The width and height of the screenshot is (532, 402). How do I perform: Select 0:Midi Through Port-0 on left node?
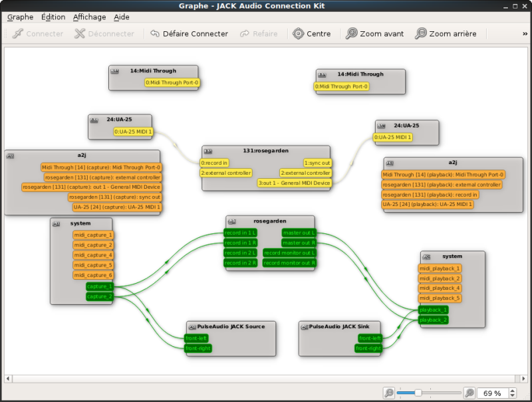pyautogui.click(x=172, y=82)
